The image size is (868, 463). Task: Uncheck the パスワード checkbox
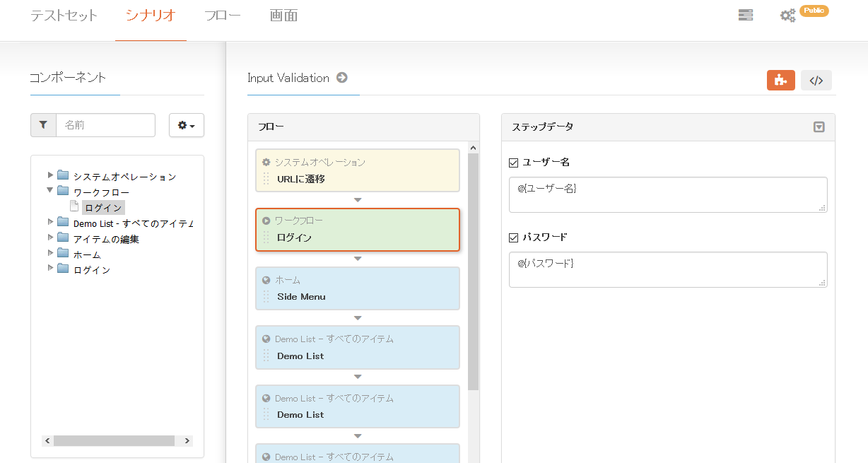click(x=514, y=238)
